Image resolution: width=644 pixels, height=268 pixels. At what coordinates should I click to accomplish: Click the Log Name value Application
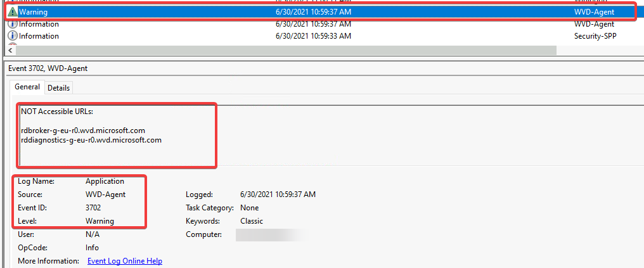(x=105, y=181)
